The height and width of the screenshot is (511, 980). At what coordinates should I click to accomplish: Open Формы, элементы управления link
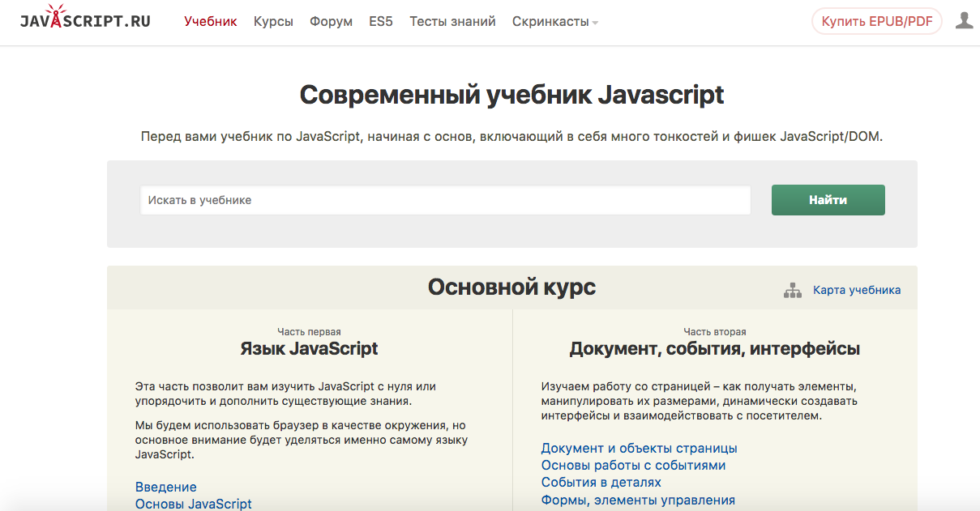pos(639,500)
